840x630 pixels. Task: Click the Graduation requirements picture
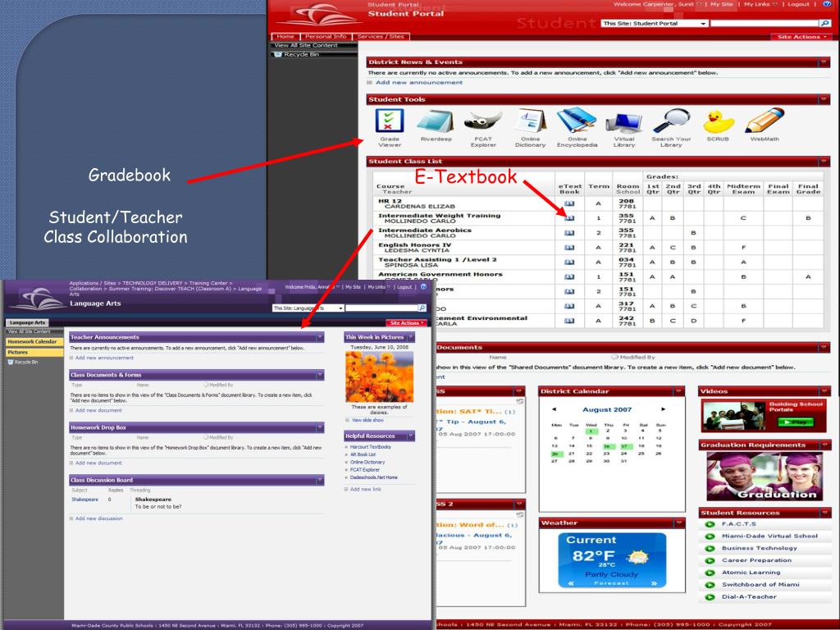pos(765,477)
